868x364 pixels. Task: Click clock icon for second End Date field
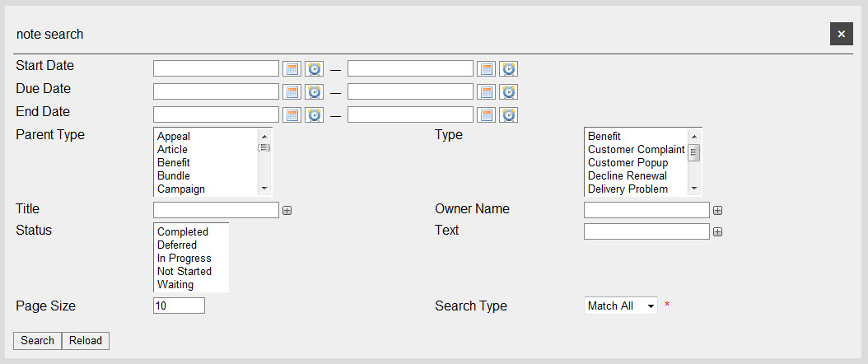(508, 115)
